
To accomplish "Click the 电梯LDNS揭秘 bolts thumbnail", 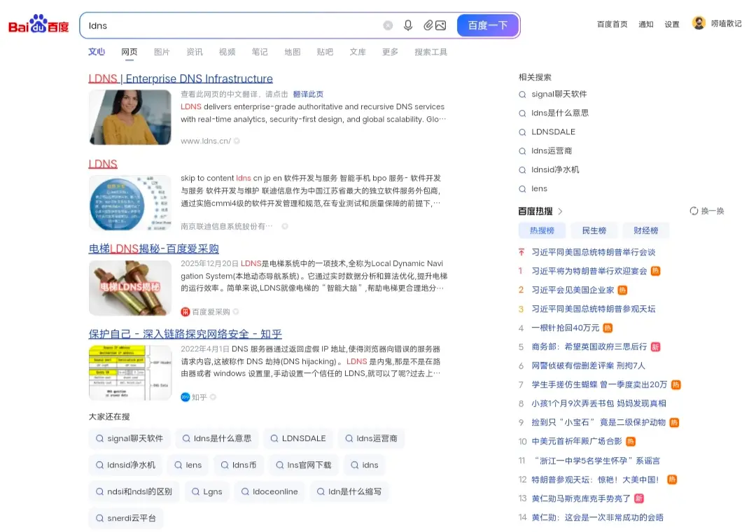I will [130, 288].
